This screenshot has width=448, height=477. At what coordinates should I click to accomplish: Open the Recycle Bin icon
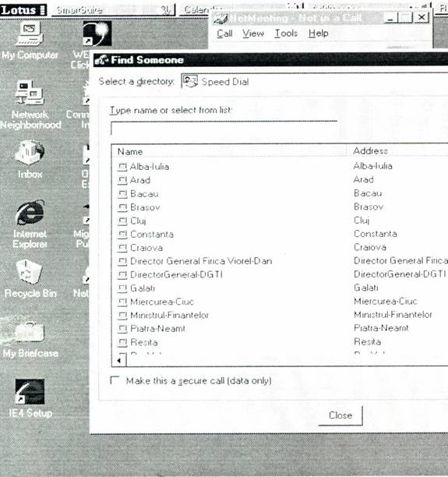pos(29,272)
